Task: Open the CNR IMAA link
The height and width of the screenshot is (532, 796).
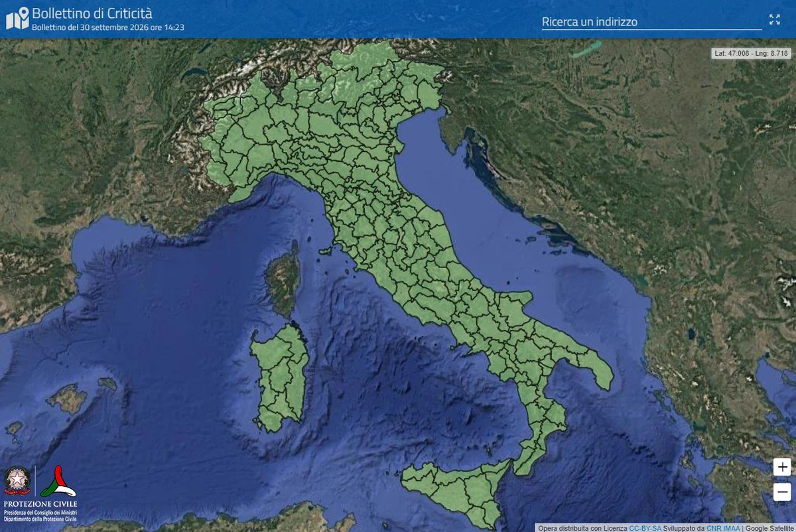Action: tap(723, 528)
